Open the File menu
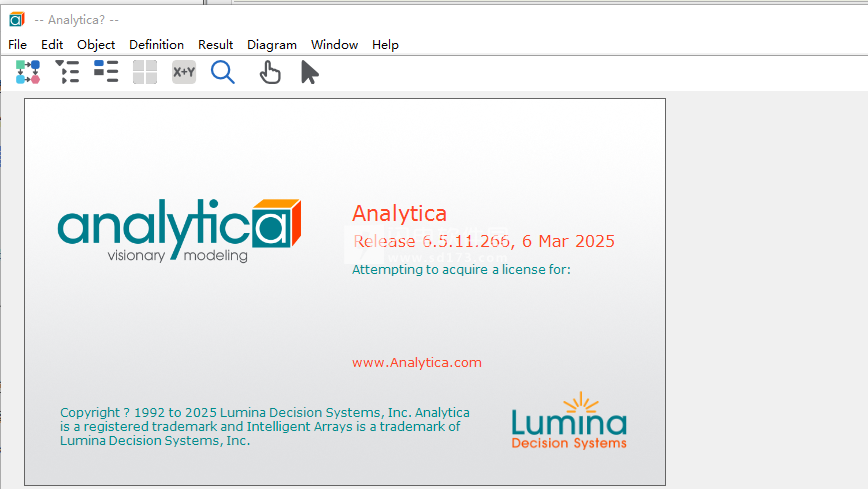 17,45
